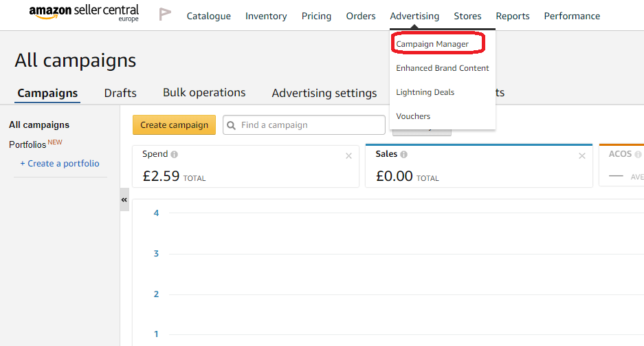Select Enhanced Brand Content menu entry

tap(443, 68)
